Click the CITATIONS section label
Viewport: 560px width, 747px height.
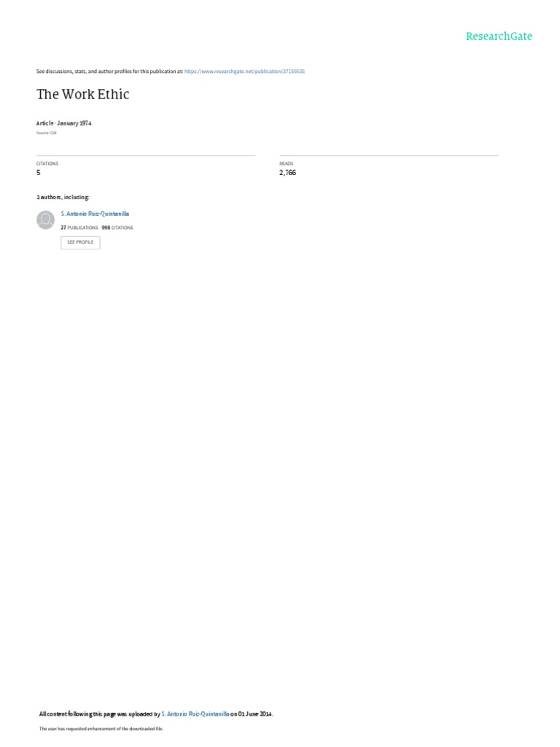click(47, 164)
